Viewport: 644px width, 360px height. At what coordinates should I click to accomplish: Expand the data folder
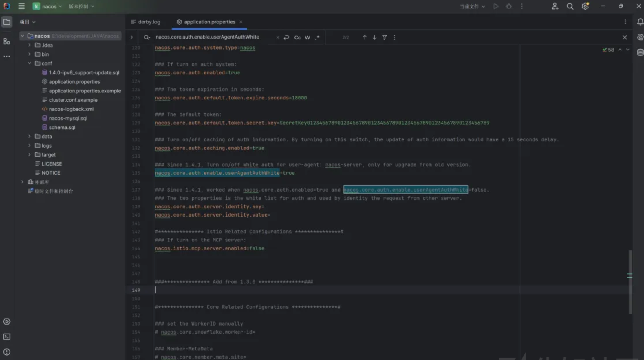coord(29,136)
